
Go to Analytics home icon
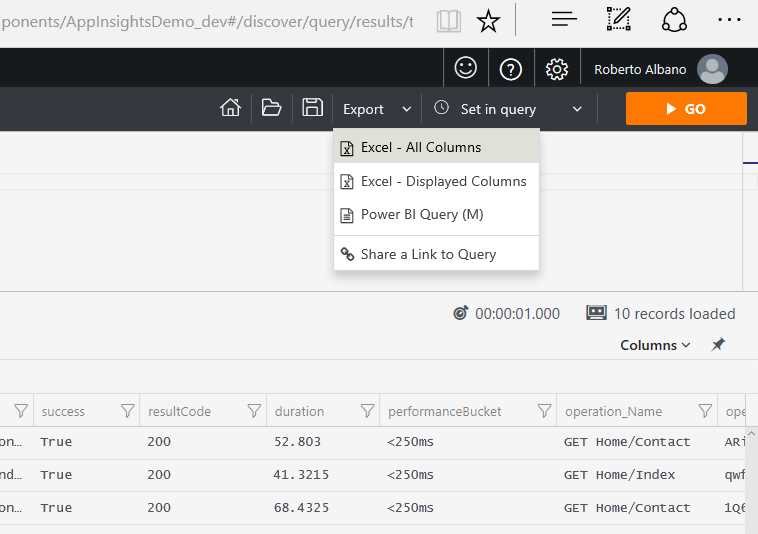point(231,107)
